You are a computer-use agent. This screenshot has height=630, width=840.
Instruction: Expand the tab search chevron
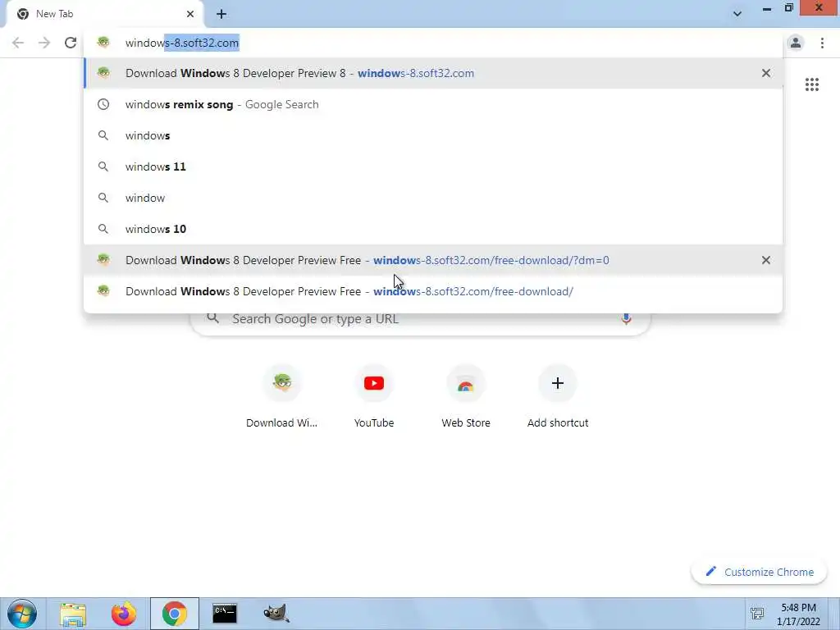coord(737,14)
